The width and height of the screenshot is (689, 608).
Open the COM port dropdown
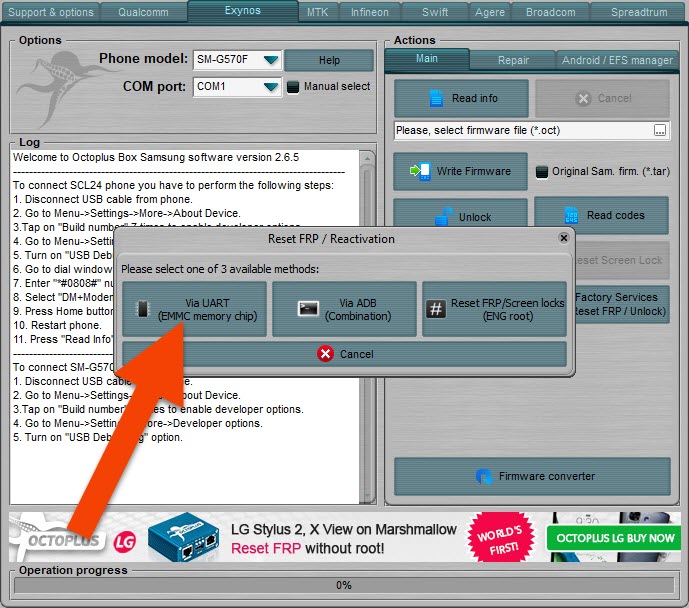coord(271,87)
